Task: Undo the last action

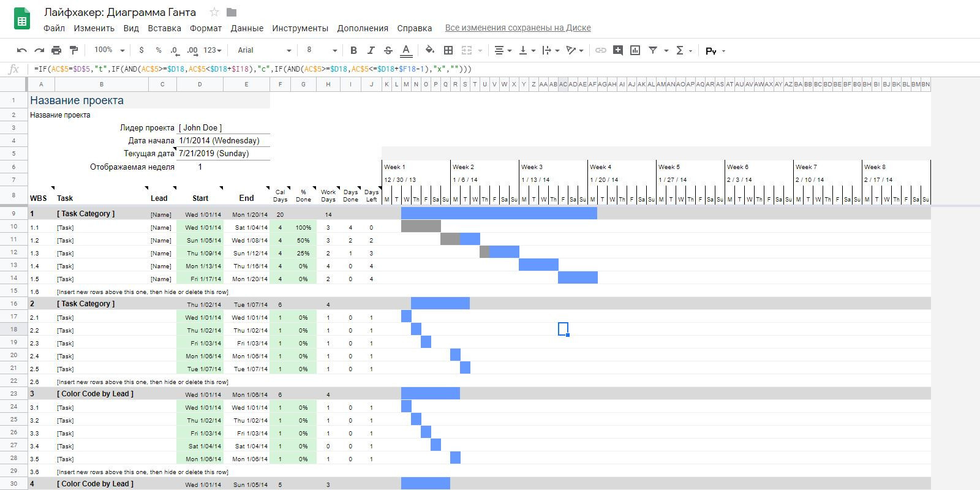Action: pos(22,50)
